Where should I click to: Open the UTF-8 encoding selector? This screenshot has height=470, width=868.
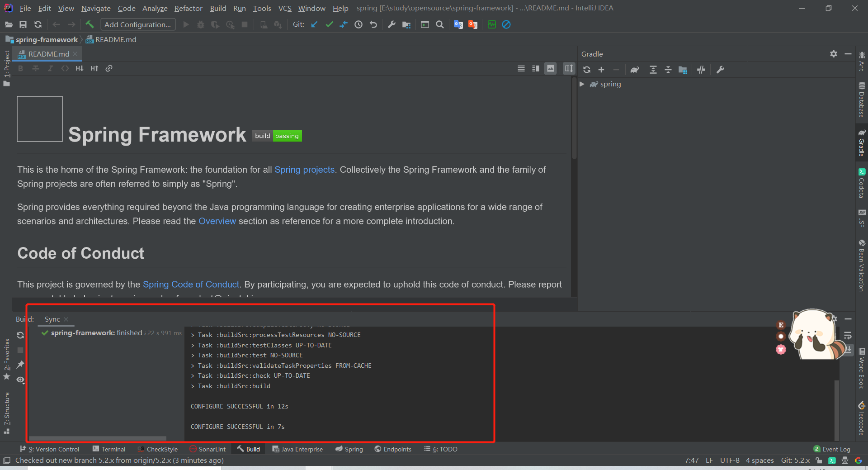[730, 461]
